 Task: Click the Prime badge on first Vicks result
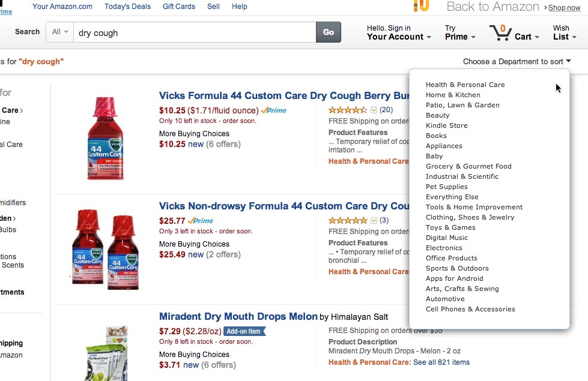[x=274, y=110]
